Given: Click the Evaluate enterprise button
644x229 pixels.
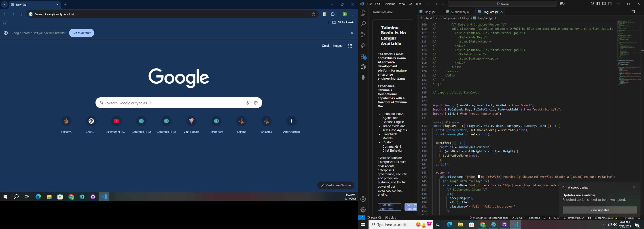Looking at the screenshot, I should click(x=389, y=207).
